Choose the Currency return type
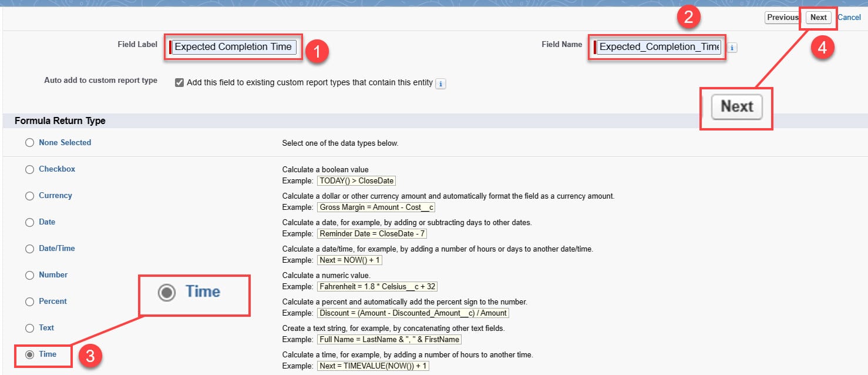868x375 pixels. tap(29, 196)
